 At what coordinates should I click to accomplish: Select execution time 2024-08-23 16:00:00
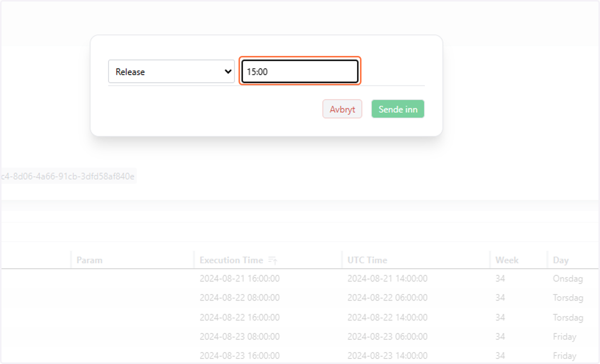239,356
